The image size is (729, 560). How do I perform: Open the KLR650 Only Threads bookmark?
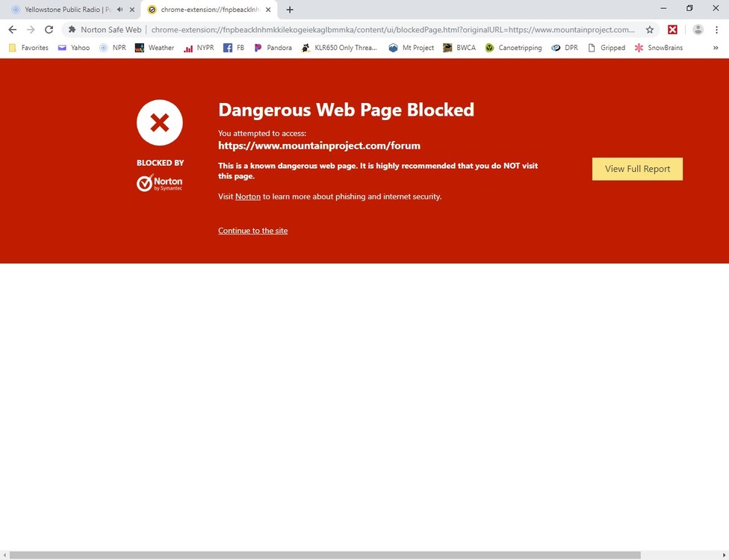(x=339, y=47)
